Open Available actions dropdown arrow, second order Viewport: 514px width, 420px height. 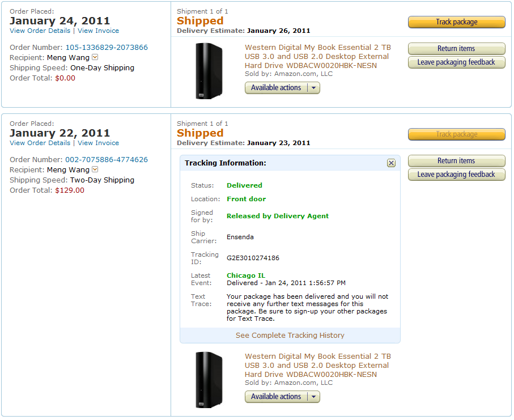(x=315, y=397)
